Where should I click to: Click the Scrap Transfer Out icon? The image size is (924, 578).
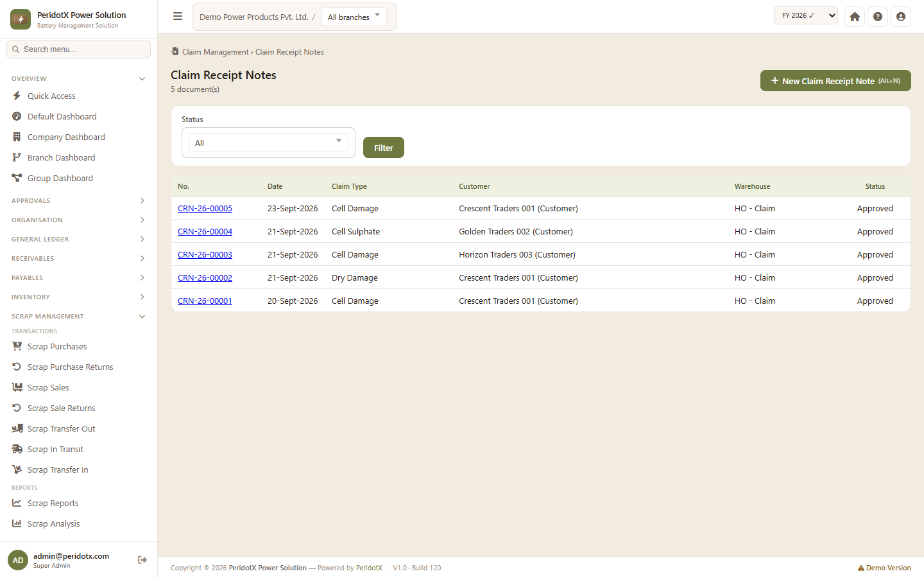pos(17,428)
